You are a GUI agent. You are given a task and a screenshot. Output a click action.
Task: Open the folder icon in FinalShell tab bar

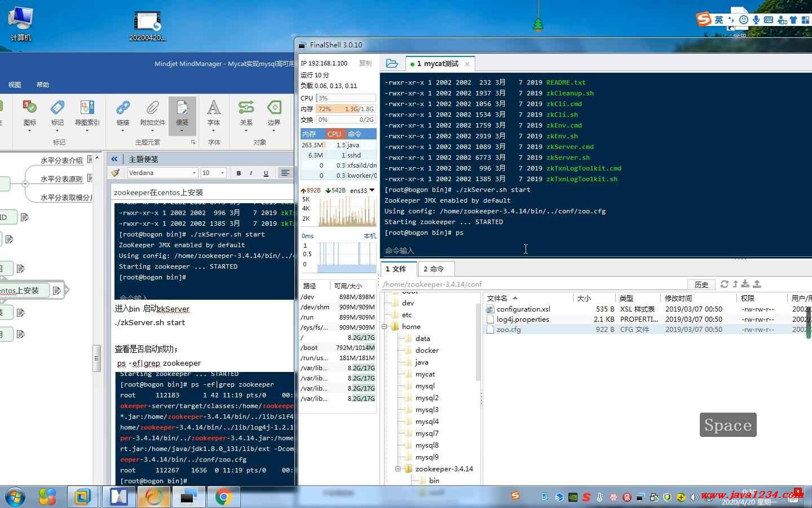[x=392, y=64]
